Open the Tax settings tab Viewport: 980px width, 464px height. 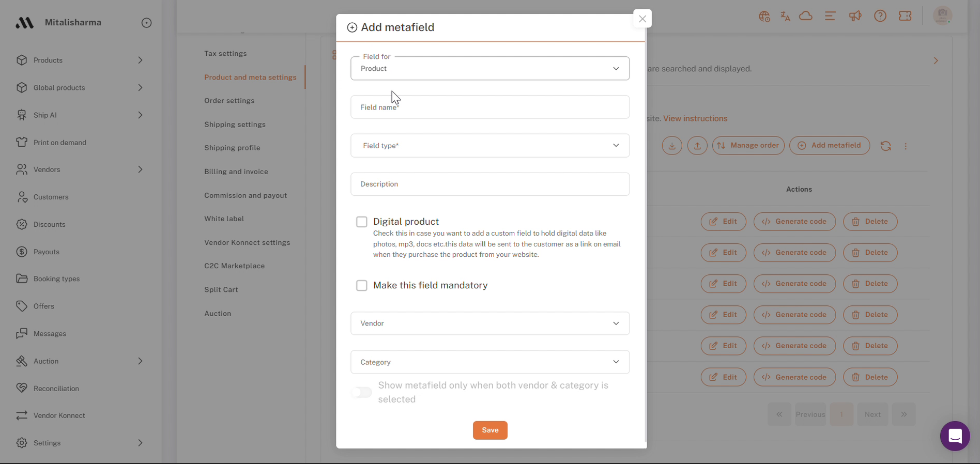(x=225, y=54)
